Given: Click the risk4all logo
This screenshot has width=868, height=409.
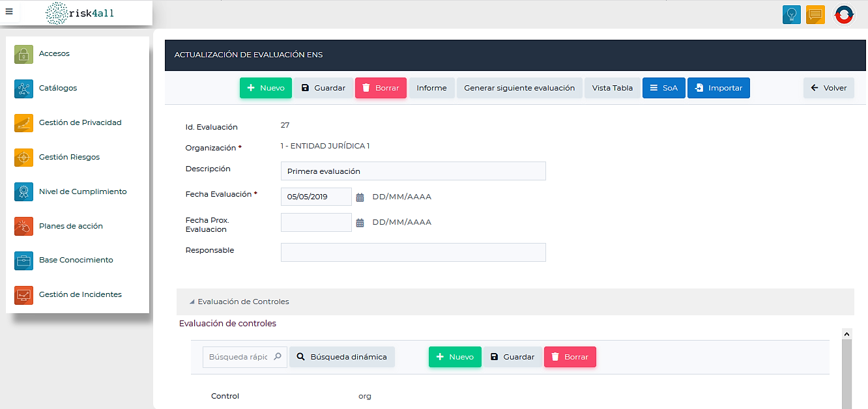Looking at the screenshot, I should [x=80, y=13].
